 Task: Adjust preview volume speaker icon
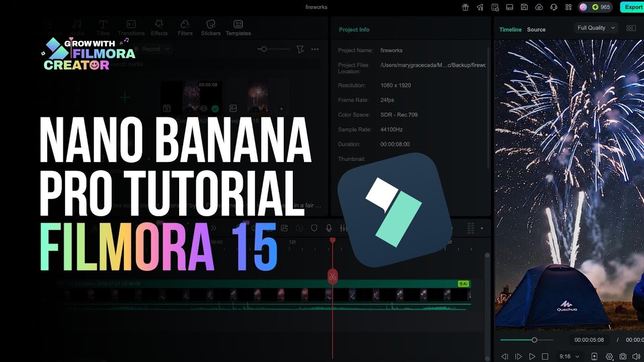(x=636, y=356)
